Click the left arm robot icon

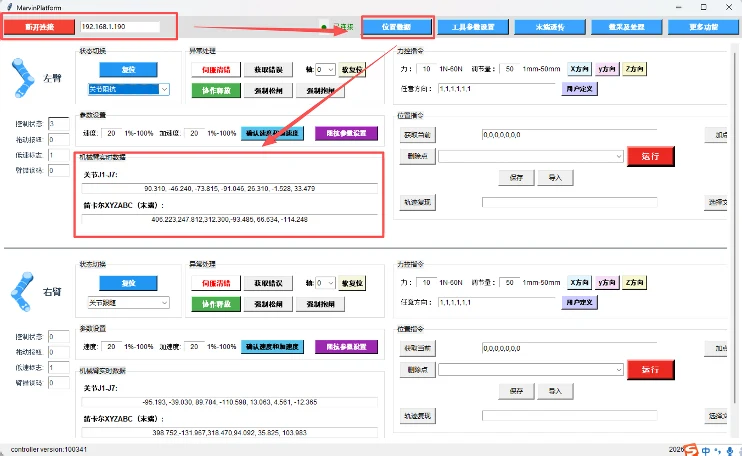click(23, 78)
